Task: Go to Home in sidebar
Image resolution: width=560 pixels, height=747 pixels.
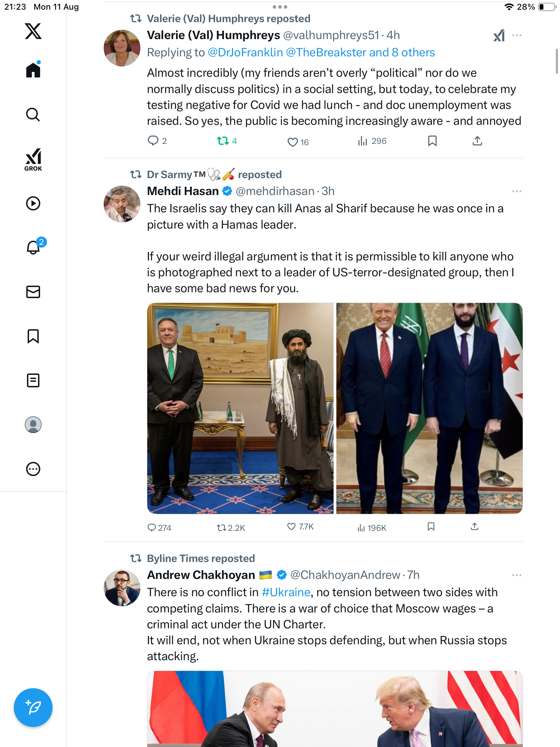Action: tap(33, 70)
